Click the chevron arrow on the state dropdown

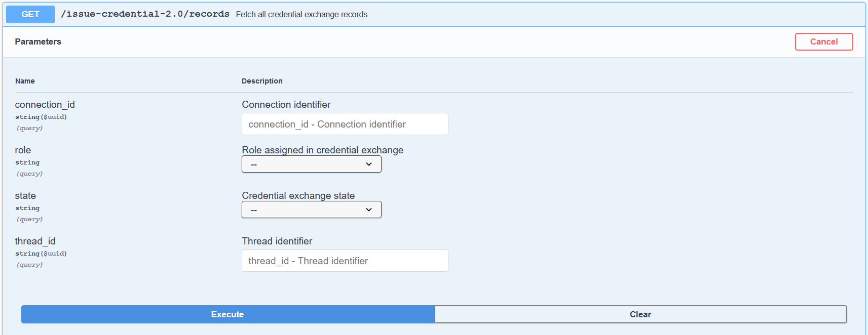(369, 210)
